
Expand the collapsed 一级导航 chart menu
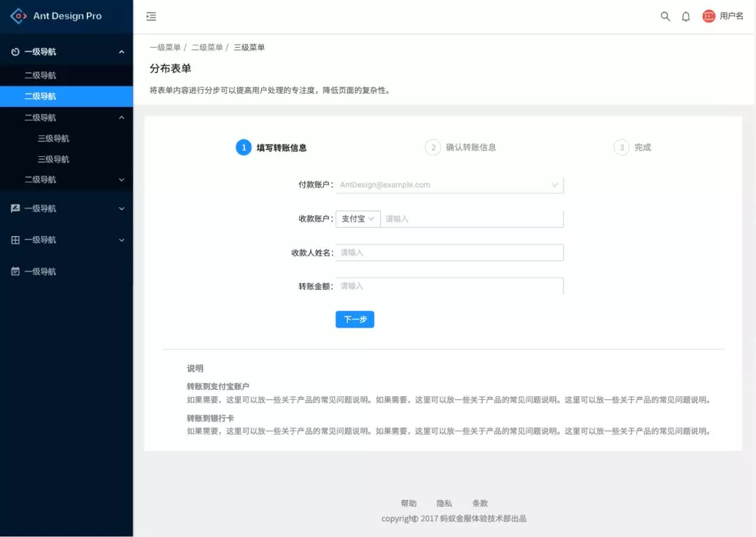tap(66, 208)
